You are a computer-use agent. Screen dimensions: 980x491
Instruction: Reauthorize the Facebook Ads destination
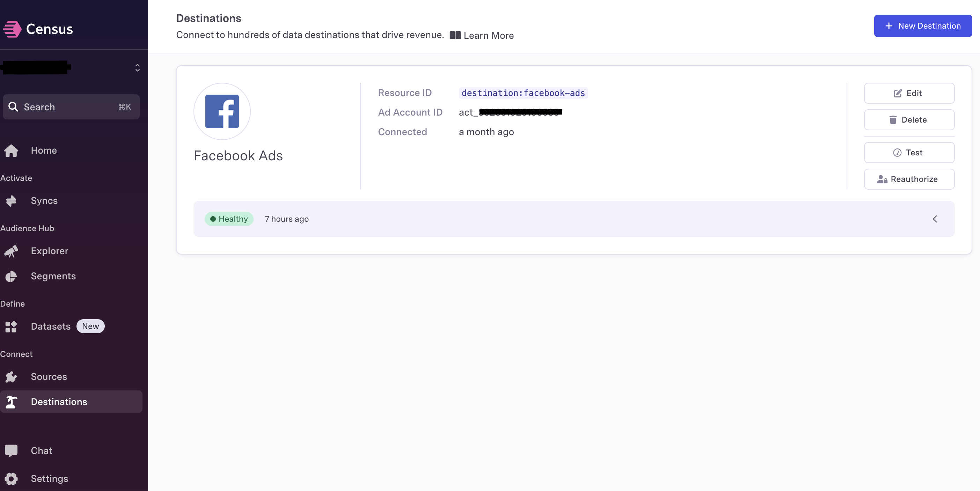pyautogui.click(x=909, y=179)
